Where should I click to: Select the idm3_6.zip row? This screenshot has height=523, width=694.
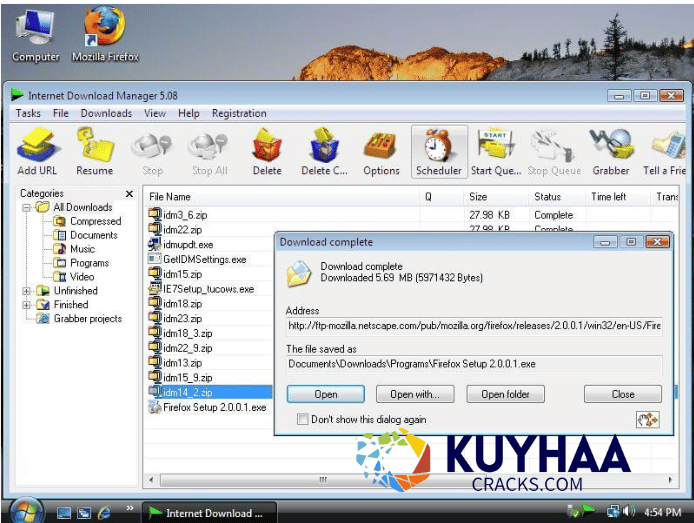(x=412, y=215)
